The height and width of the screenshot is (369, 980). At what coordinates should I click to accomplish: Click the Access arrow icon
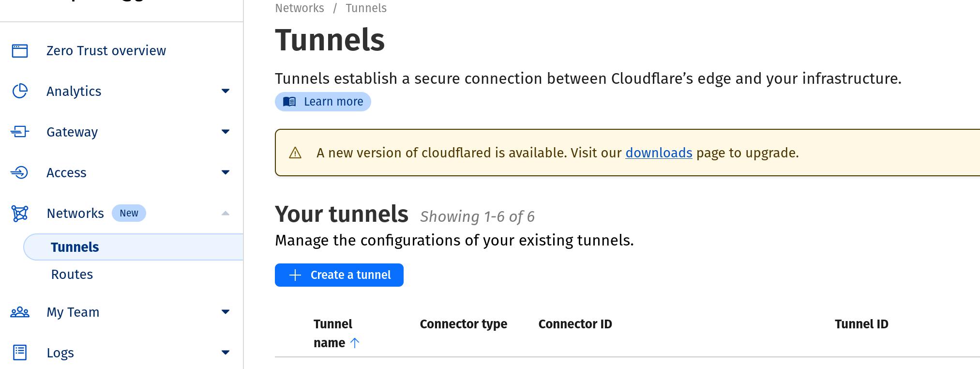20,172
